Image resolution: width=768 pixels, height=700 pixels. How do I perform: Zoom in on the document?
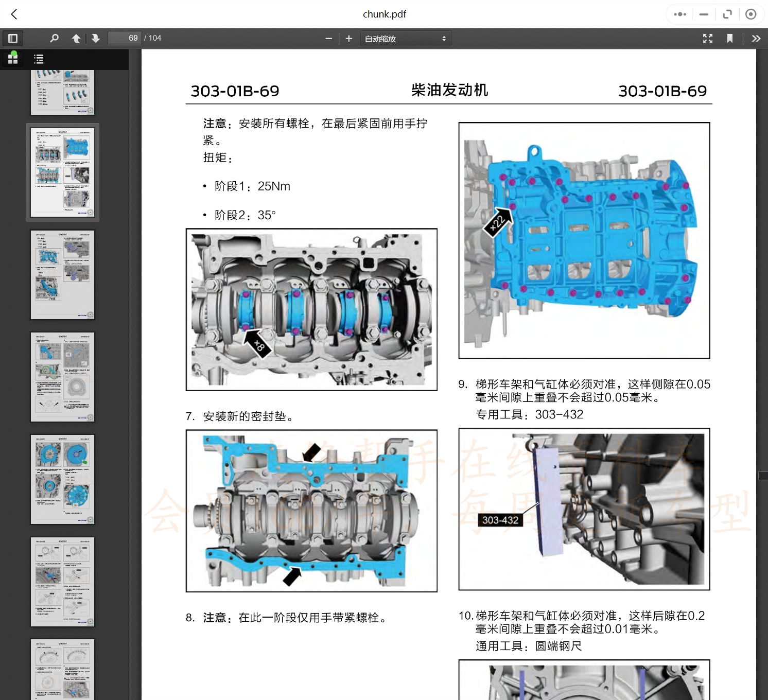[348, 38]
